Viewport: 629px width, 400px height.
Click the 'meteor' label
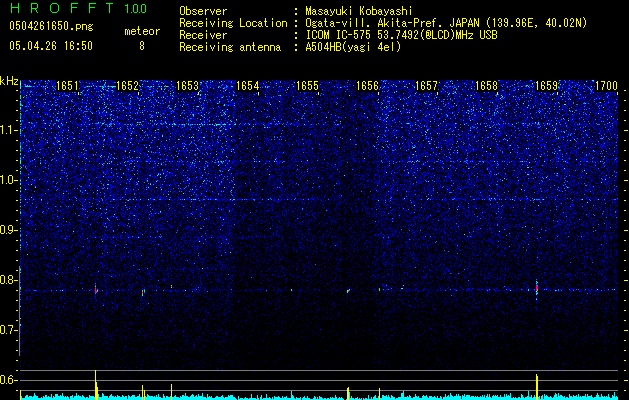coord(142,31)
